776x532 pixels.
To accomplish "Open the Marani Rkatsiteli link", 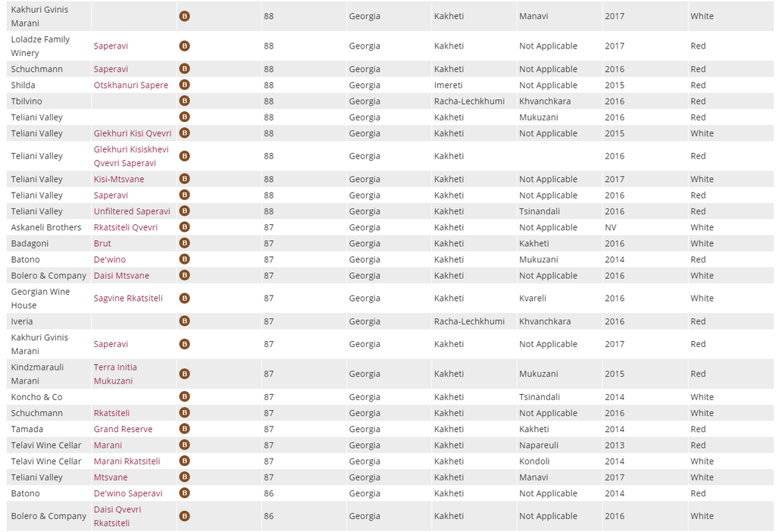I will (x=127, y=462).
